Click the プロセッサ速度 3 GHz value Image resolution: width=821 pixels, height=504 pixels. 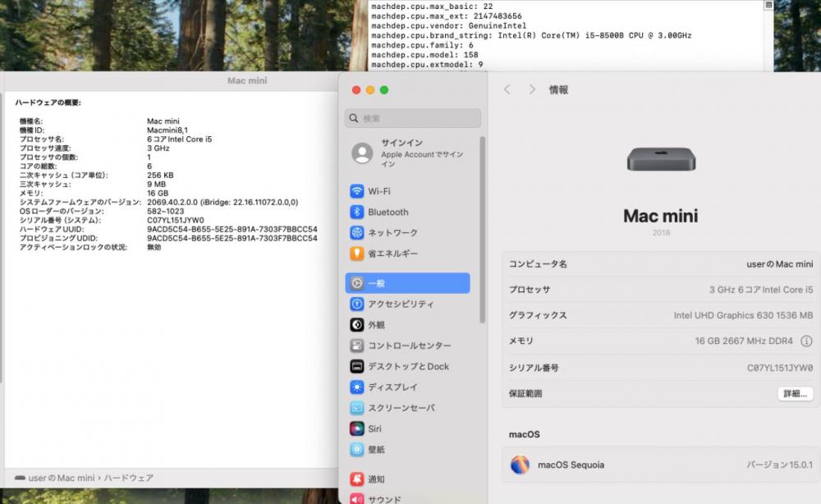click(158, 148)
